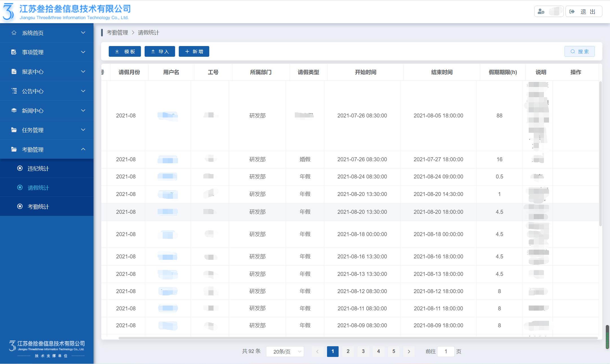The image size is (610, 364).
Task: Click the layers icon beside 新闻中心
Action: (x=14, y=110)
